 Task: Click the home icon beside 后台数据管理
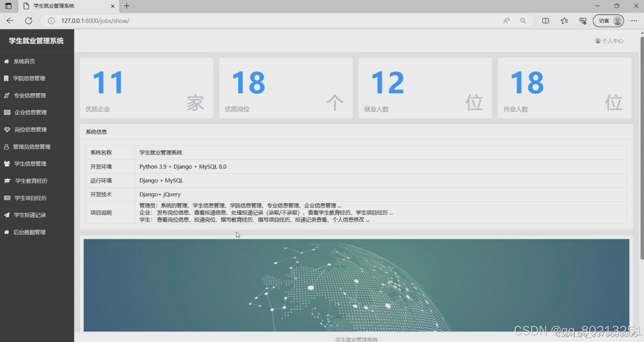tap(6, 232)
